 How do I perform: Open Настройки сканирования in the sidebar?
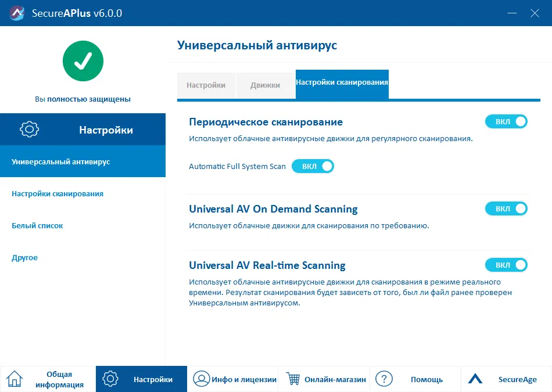pos(58,193)
